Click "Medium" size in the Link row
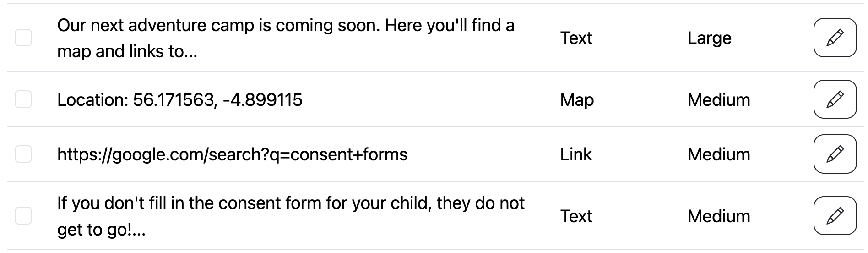 (719, 154)
